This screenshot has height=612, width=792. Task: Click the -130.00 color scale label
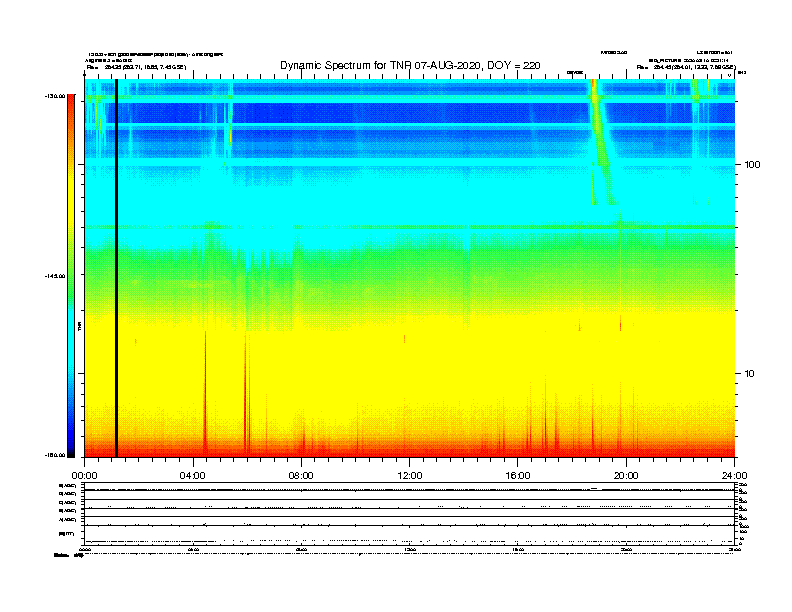(54, 96)
